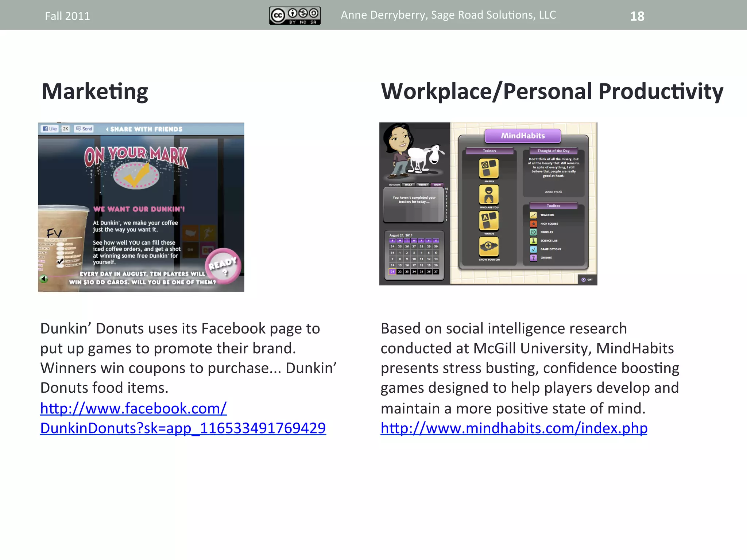747x560 pixels.
Task: Expand Share With Friends arrow
Action: click(x=107, y=129)
